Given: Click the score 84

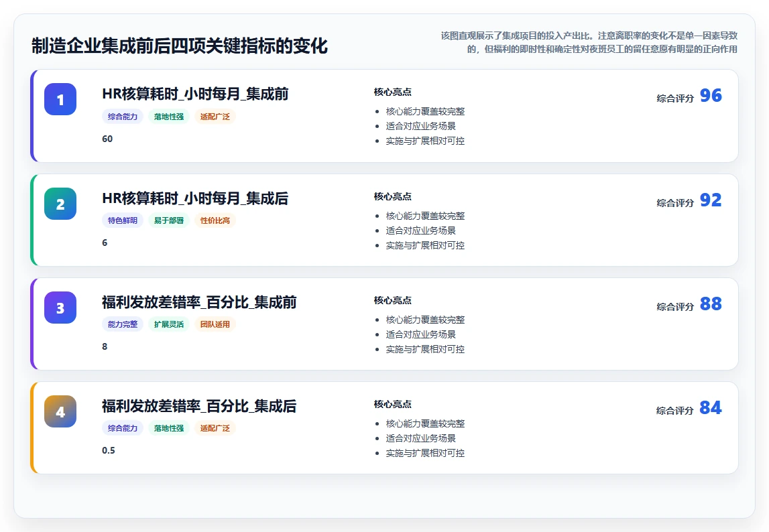Looking at the screenshot, I should pyautogui.click(x=711, y=407).
